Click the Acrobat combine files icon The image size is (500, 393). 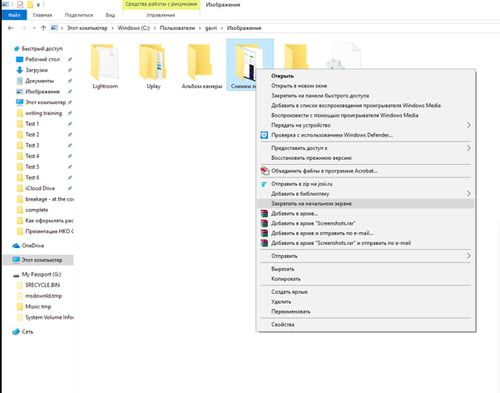click(265, 171)
